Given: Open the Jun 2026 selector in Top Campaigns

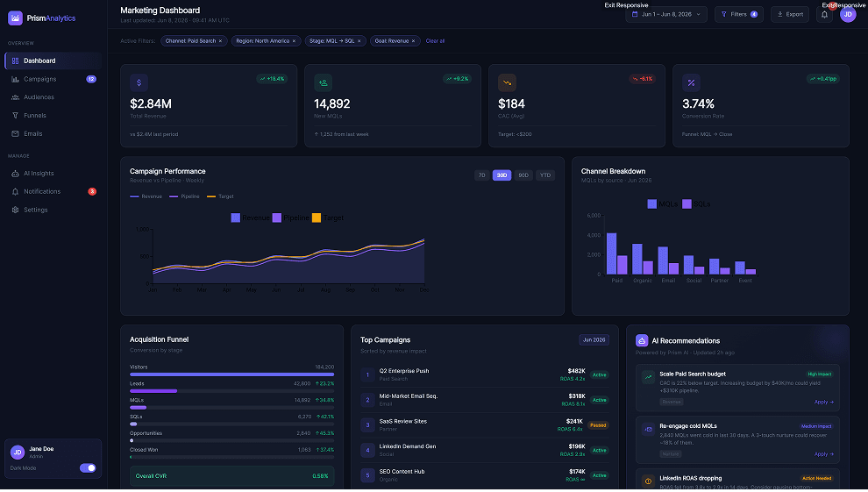Looking at the screenshot, I should [x=594, y=339].
